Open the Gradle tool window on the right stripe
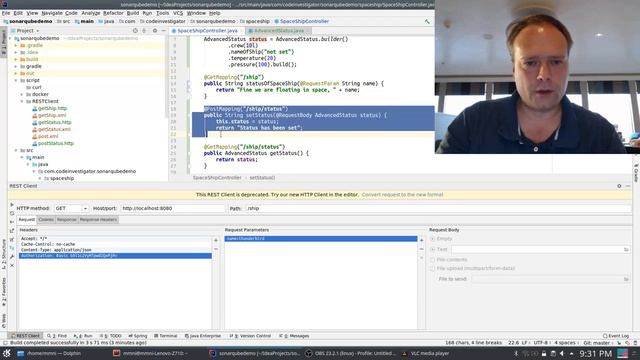 click(636, 173)
